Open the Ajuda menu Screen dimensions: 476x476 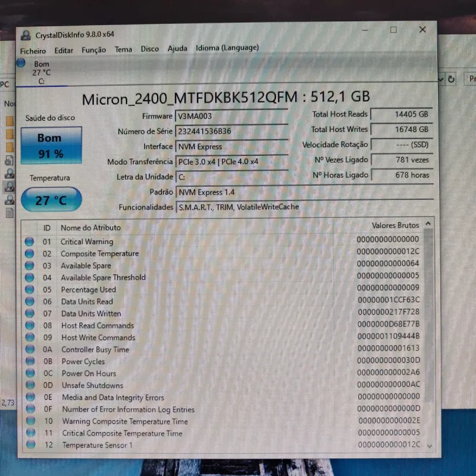(177, 48)
